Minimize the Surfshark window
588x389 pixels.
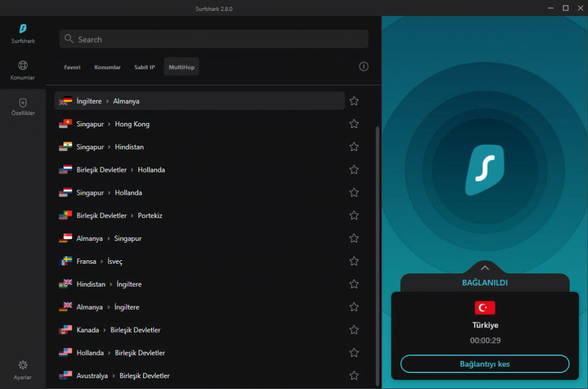click(551, 8)
